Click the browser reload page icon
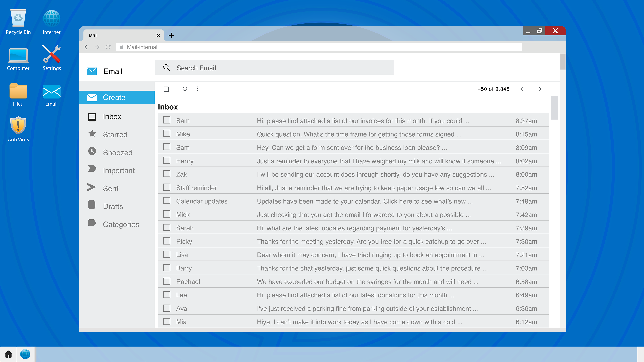 click(x=108, y=47)
